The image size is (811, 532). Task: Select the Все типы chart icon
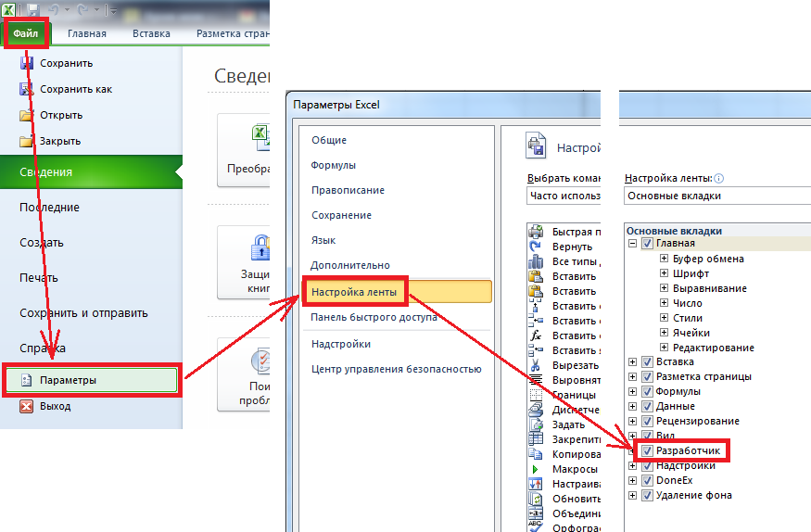click(536, 261)
